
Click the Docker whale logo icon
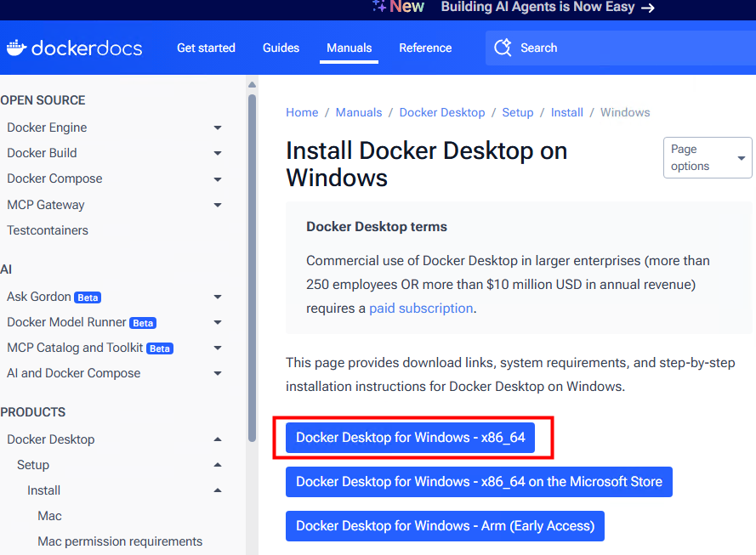16,48
